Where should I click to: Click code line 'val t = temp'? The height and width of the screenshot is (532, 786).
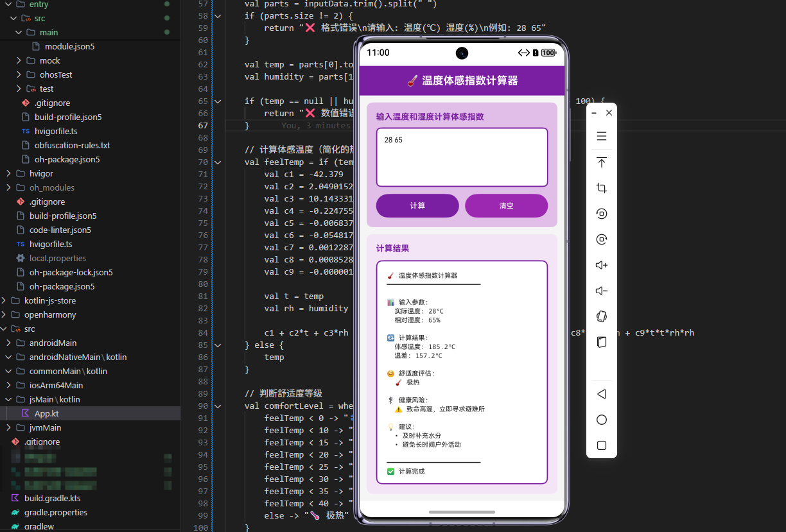coord(294,296)
